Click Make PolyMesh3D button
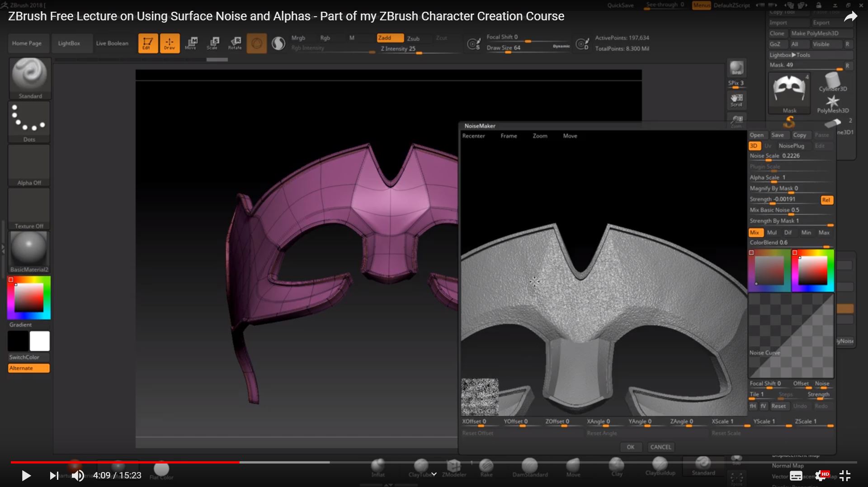Viewport: 868px width, 487px height. click(821, 33)
